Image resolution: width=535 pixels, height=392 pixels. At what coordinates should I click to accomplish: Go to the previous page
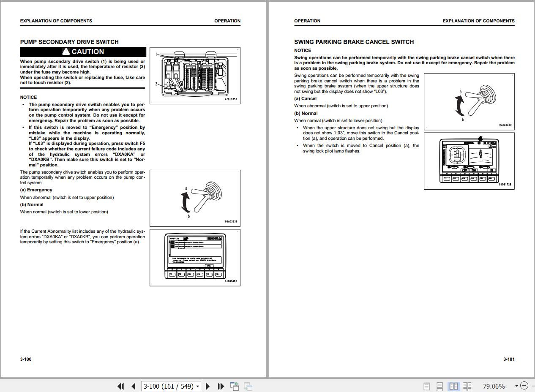click(134, 386)
